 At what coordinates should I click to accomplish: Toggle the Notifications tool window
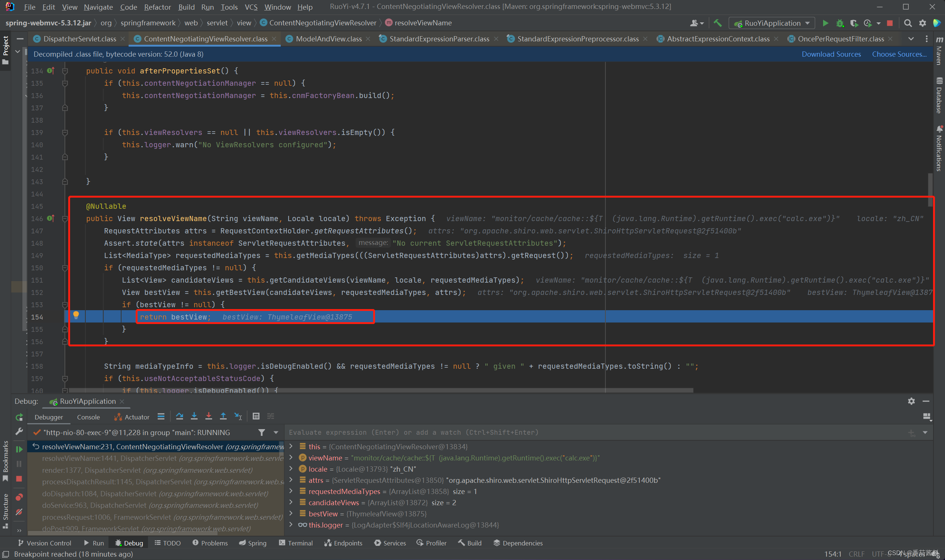click(939, 148)
